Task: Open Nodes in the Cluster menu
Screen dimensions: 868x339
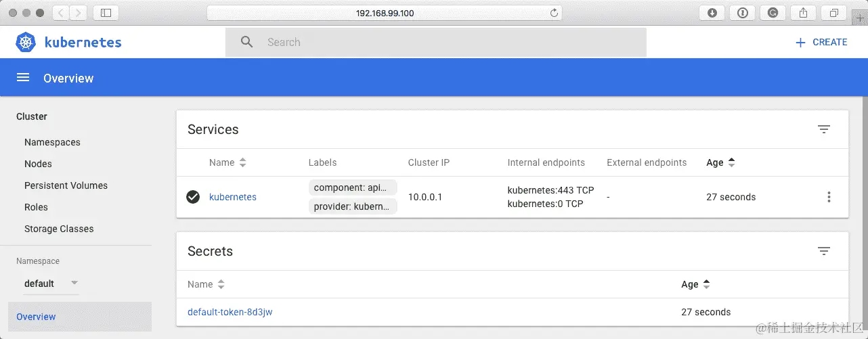Action: coord(38,164)
